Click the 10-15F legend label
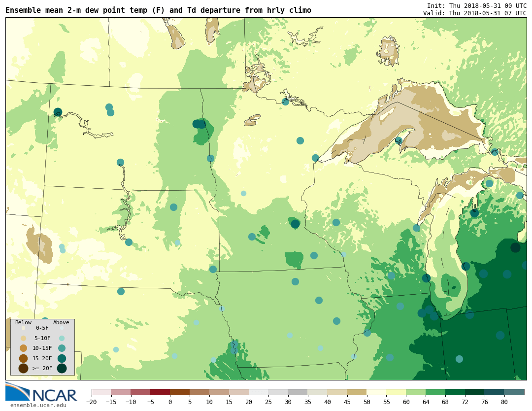This screenshot has height=411, width=532. tap(42, 348)
